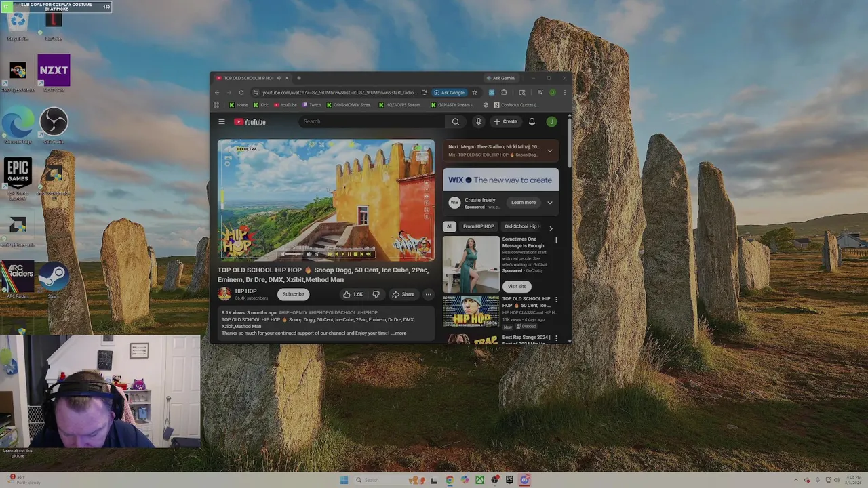Image resolution: width=868 pixels, height=488 pixels.
Task: Click the YouTube search magnifier button
Action: (455, 122)
